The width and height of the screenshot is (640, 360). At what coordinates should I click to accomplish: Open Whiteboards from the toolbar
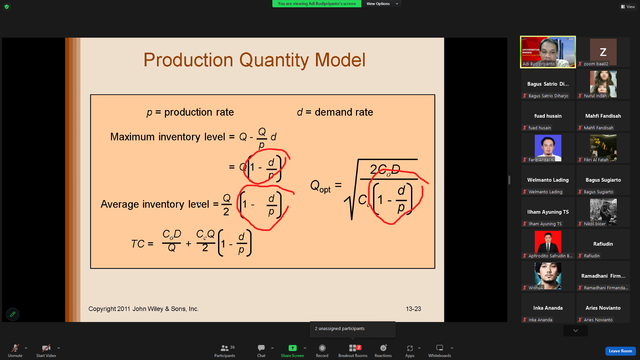(x=440, y=350)
